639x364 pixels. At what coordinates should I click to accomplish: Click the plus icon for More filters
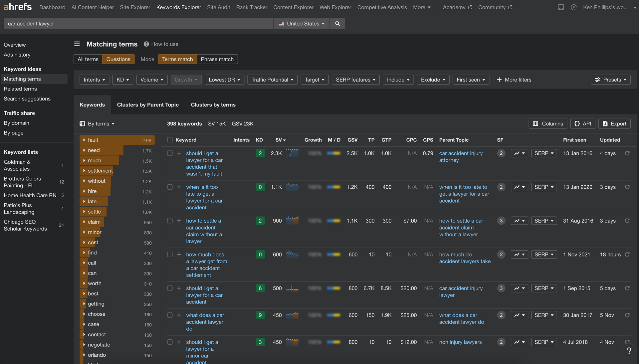(499, 80)
